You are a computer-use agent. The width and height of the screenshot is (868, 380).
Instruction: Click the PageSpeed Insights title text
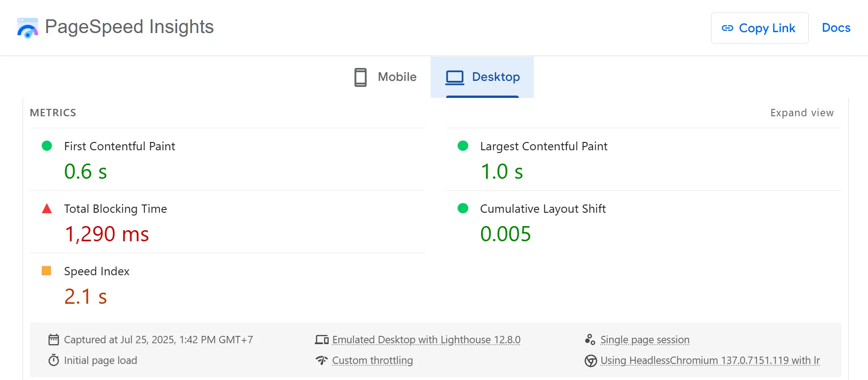point(129,27)
